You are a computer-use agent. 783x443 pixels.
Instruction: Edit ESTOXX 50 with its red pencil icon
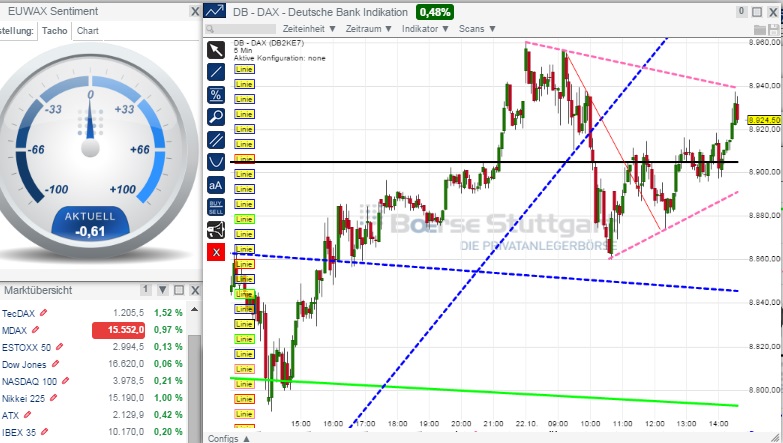[x=59, y=347]
